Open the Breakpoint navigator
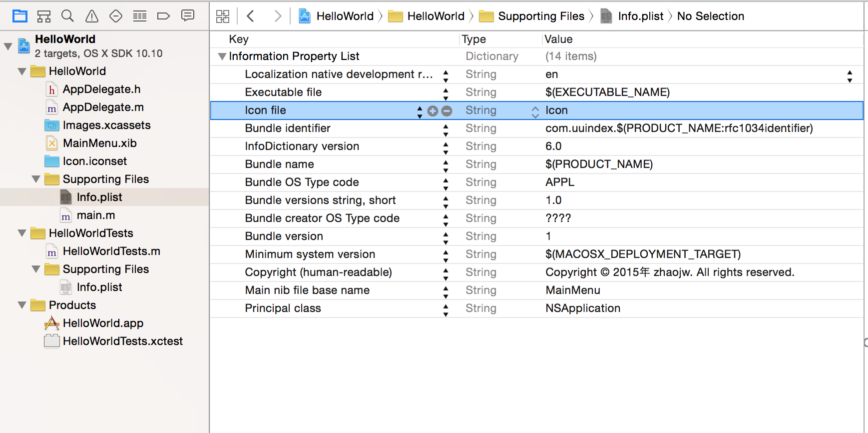 click(x=163, y=16)
